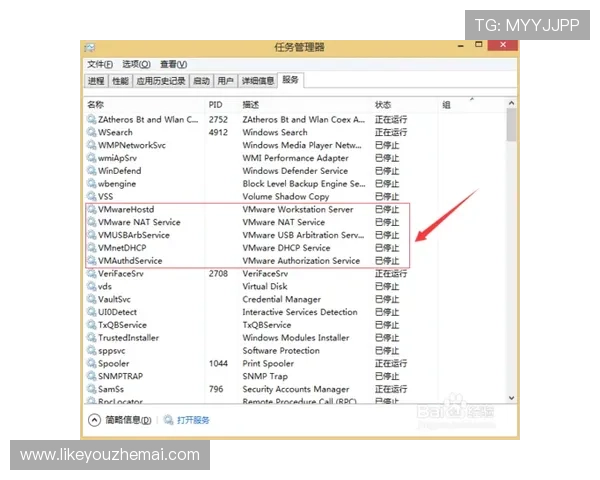Select the VMware NAT Service description cell
The height and width of the screenshot is (480, 600).
284,222
